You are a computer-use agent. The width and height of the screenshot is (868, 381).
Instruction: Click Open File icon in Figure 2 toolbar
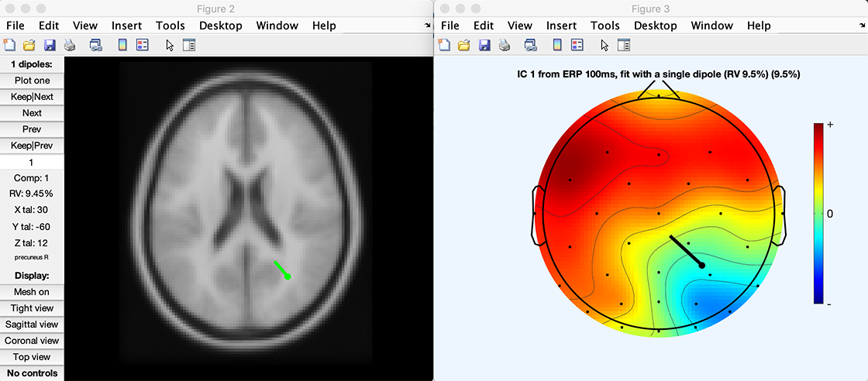pyautogui.click(x=29, y=45)
